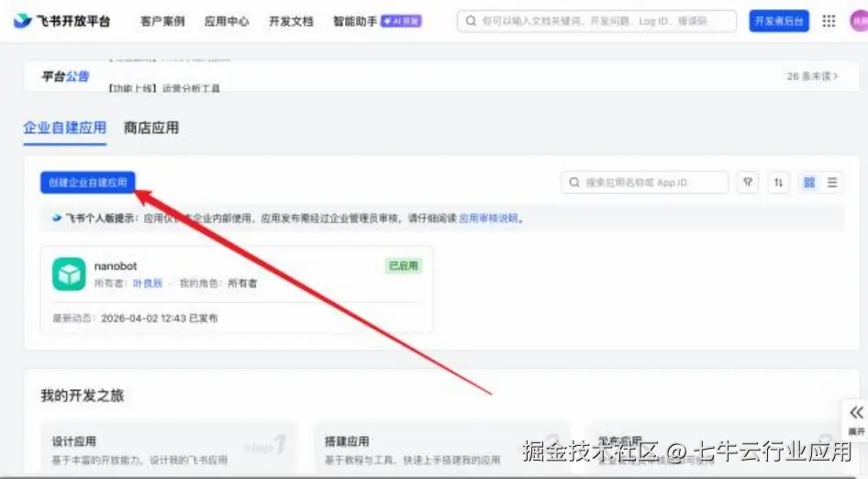Switch to the 企业自建应用 tab

click(65, 128)
